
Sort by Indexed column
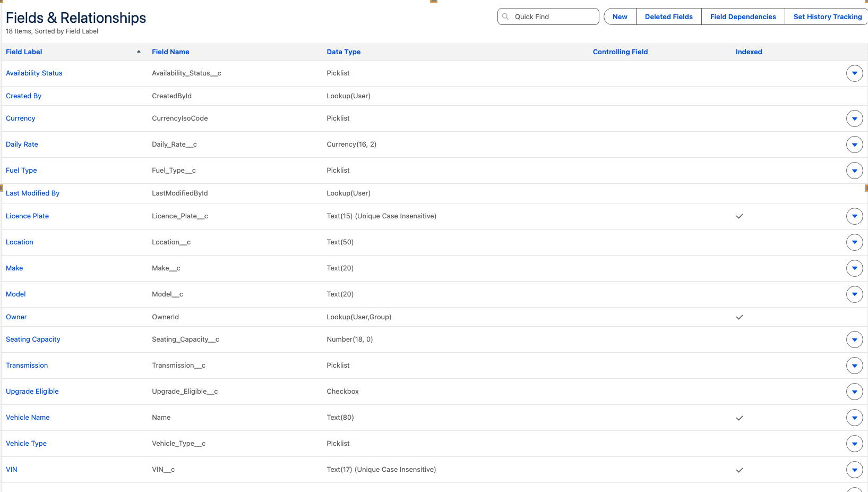[x=749, y=52]
